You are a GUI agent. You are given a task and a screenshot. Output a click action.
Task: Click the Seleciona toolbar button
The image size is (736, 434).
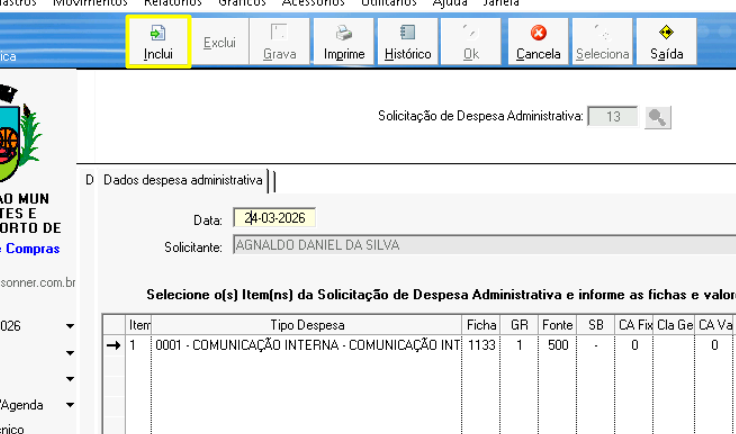[602, 43]
